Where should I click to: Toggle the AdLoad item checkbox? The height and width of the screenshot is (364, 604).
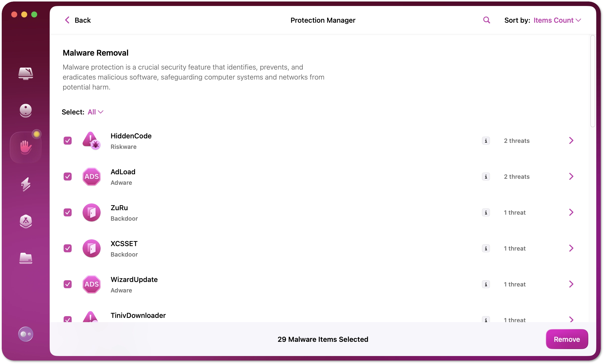(x=67, y=176)
